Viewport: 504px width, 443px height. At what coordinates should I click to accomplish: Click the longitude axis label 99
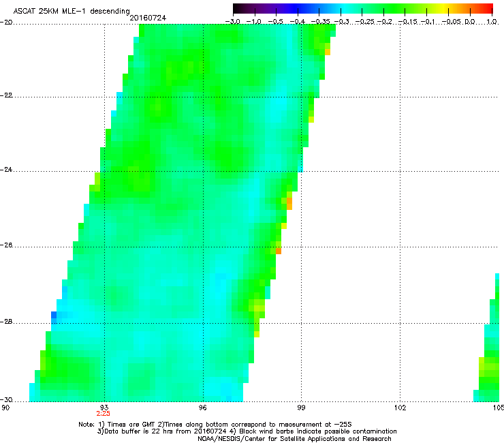301,408
